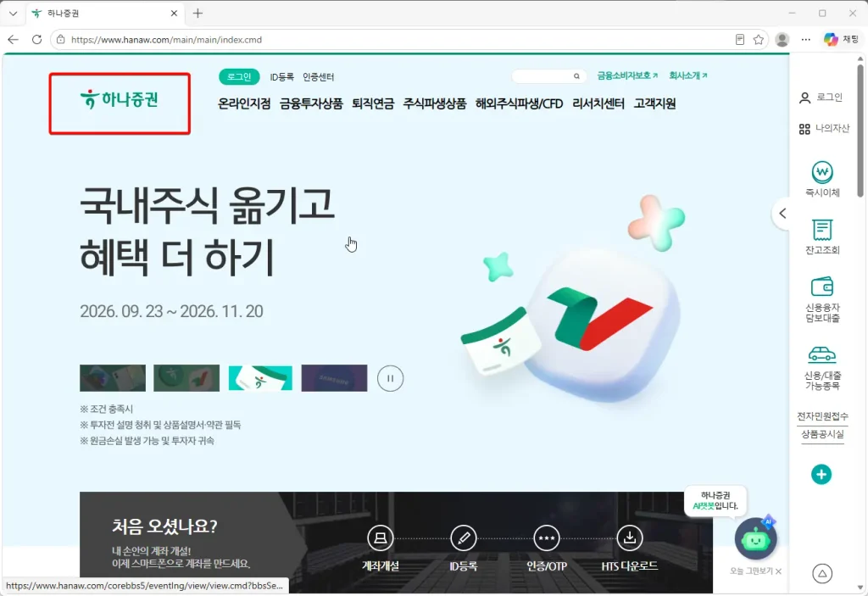Click the search magnifier icon

[x=576, y=76]
